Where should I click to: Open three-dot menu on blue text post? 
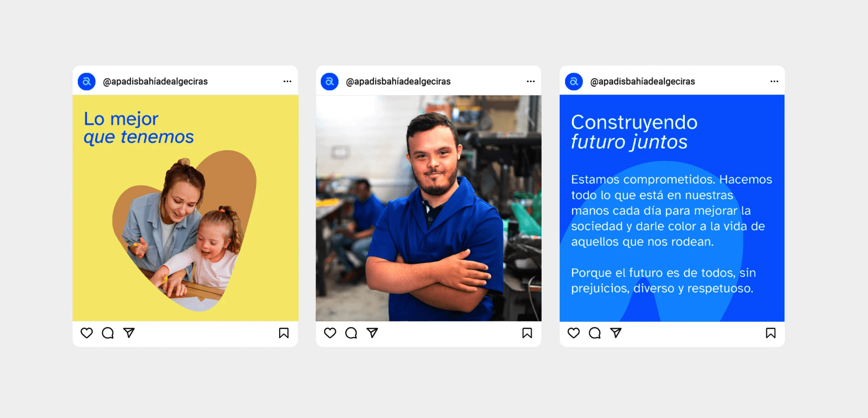pos(774,81)
